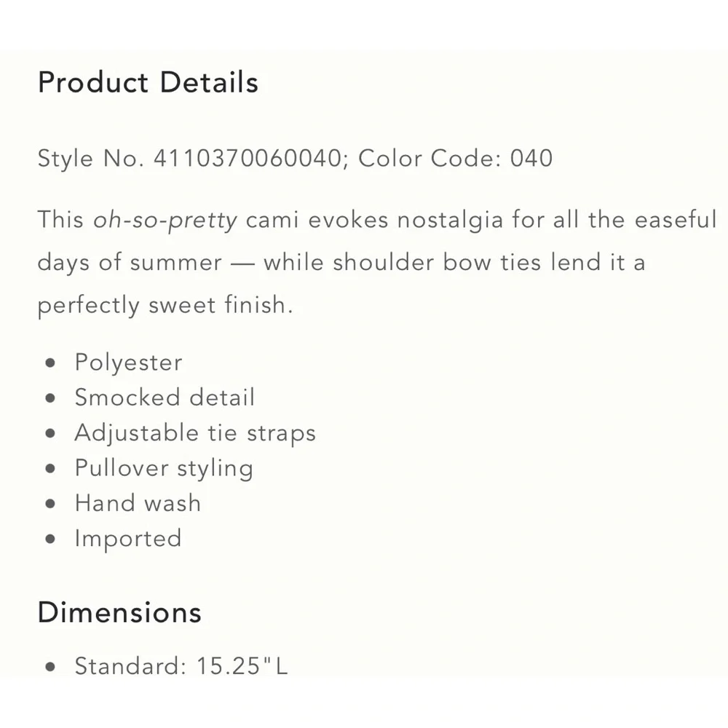This screenshot has width=728, height=728.
Task: Click the Dimensions heading
Action: pos(119,612)
